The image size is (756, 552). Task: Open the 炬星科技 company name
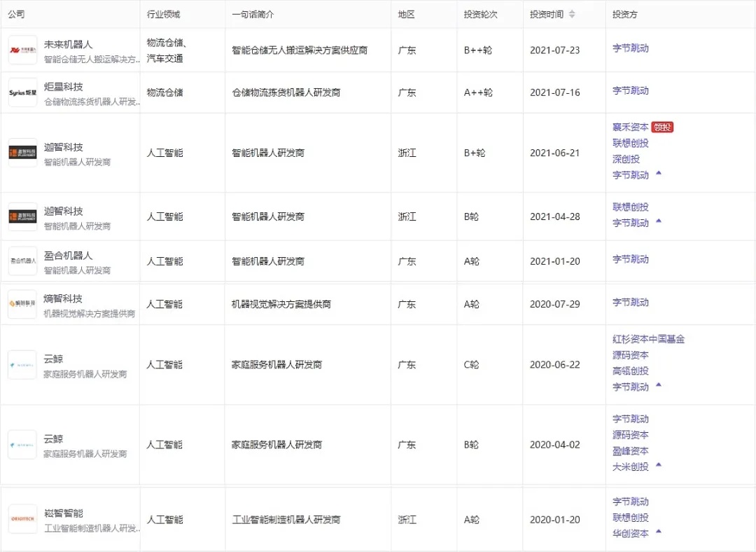tap(63, 87)
